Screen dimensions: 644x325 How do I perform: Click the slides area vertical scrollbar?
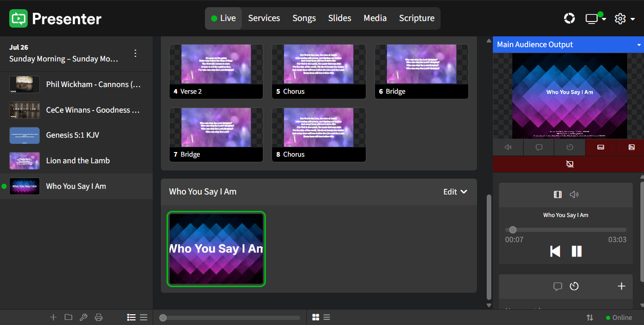click(x=489, y=247)
